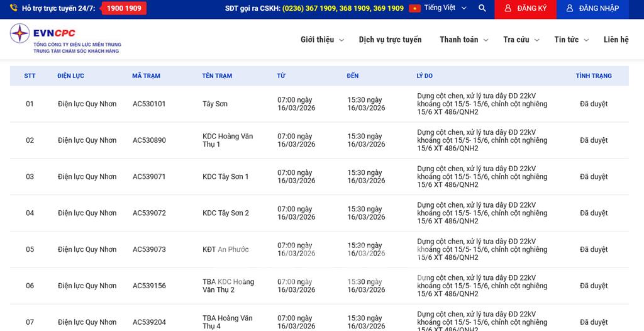
Task: Expand the Thanh toán menu
Action: (464, 40)
